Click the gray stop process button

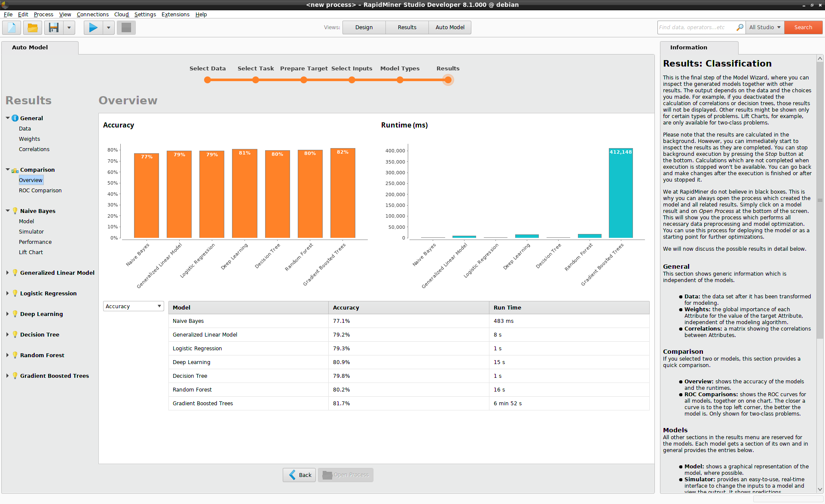[126, 28]
